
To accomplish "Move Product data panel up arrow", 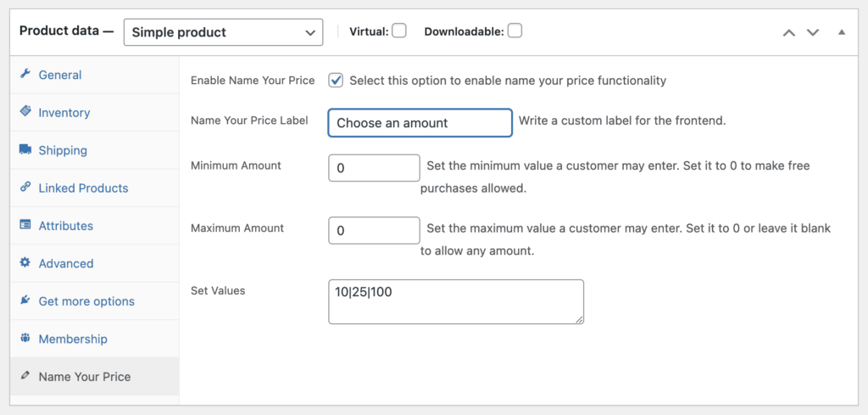I will click(x=789, y=33).
